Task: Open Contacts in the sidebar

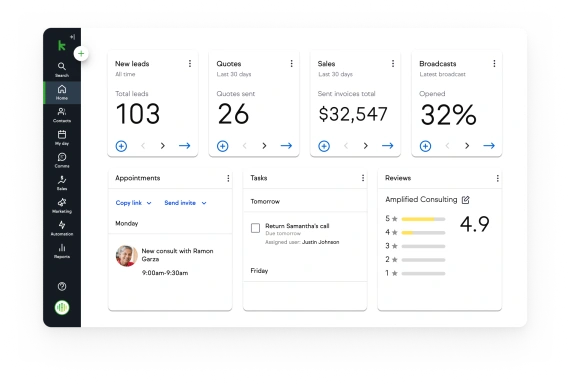Action: coord(62,115)
